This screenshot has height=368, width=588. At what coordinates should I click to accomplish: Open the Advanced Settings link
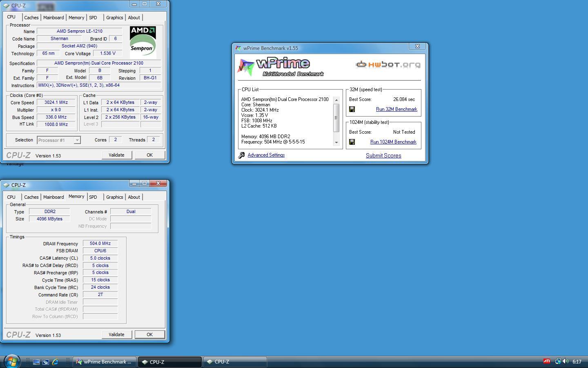pyautogui.click(x=266, y=155)
